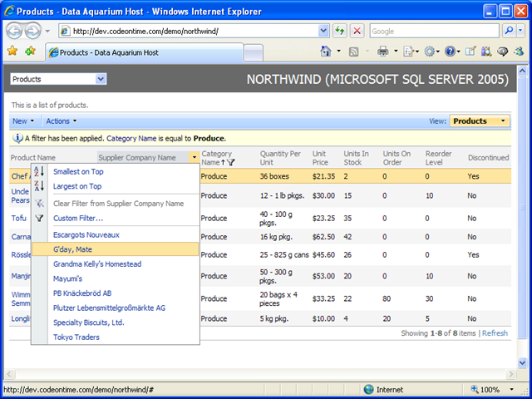Expand the address bar history dropdown
This screenshot has width=532, height=399.
point(323,32)
